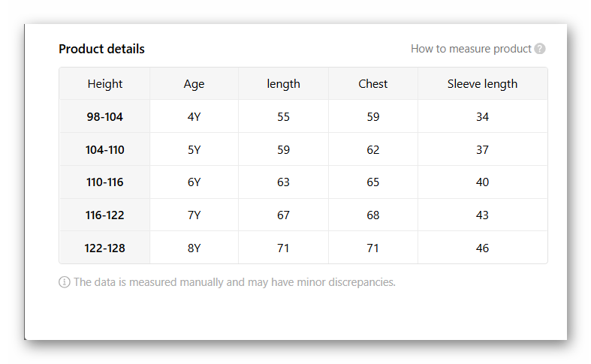Open the How to measure product link
The width and height of the screenshot is (591, 364).
471,49
